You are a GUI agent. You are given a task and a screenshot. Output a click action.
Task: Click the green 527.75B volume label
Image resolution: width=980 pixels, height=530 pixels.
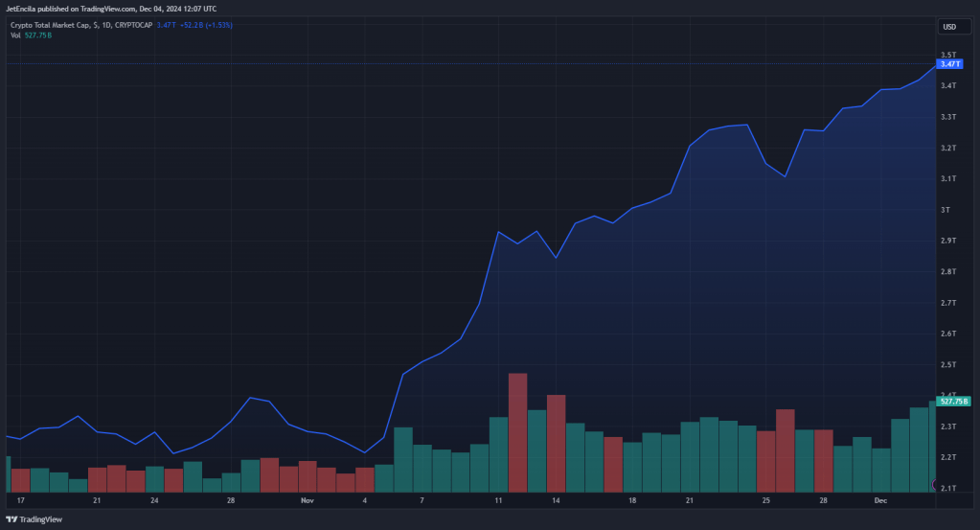[x=953, y=402]
